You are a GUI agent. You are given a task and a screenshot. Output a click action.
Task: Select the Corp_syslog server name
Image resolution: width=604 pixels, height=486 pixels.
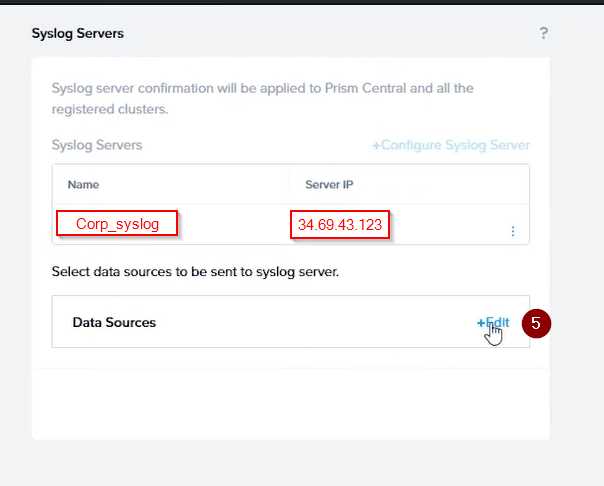[117, 224]
